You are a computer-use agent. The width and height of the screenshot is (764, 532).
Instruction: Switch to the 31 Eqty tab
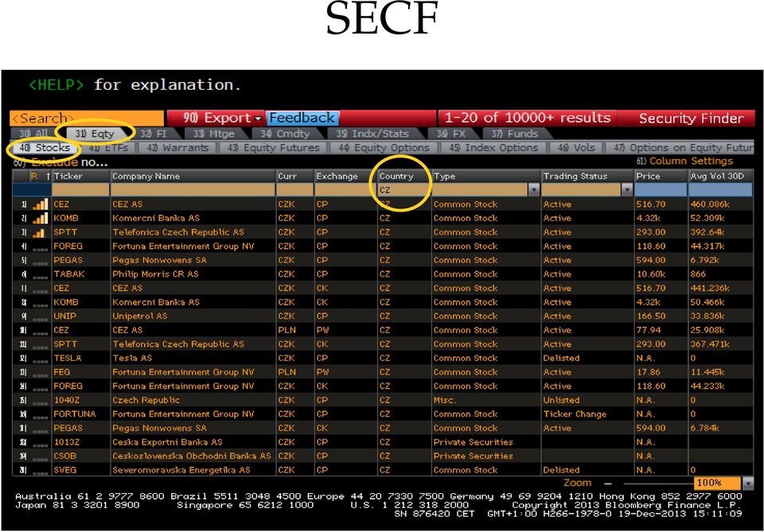[95, 134]
